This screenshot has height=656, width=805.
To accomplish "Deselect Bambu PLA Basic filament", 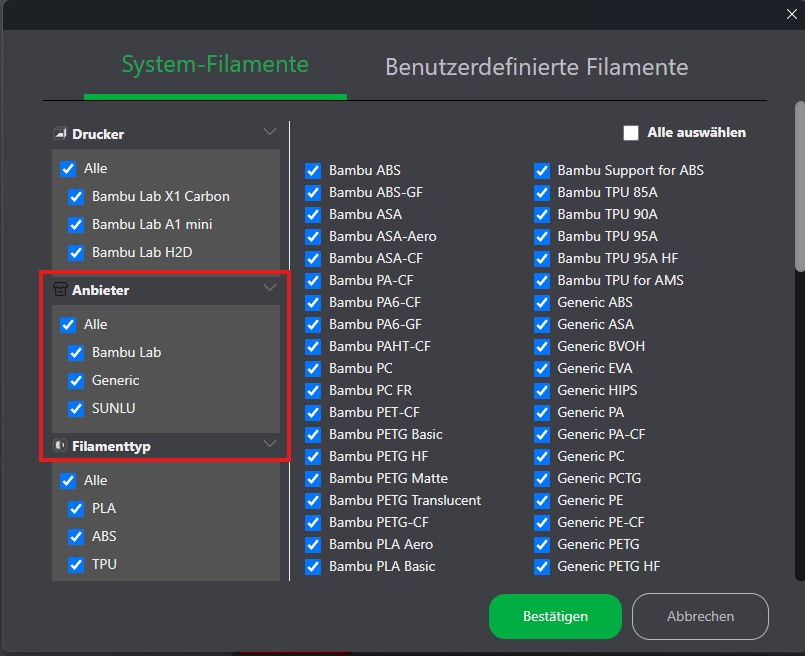I will pos(313,567).
